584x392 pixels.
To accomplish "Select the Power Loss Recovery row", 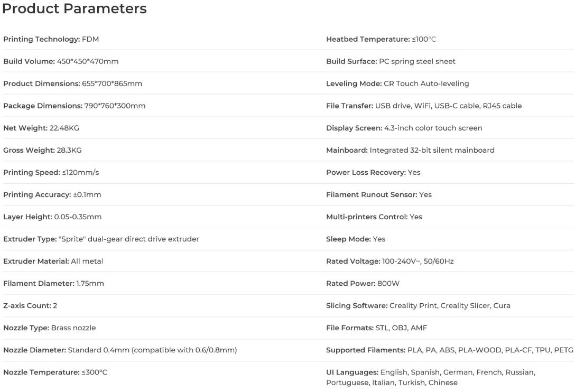I will tap(373, 172).
